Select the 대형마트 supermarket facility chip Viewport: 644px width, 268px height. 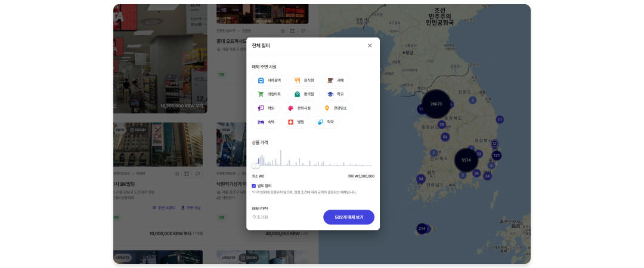coord(269,94)
